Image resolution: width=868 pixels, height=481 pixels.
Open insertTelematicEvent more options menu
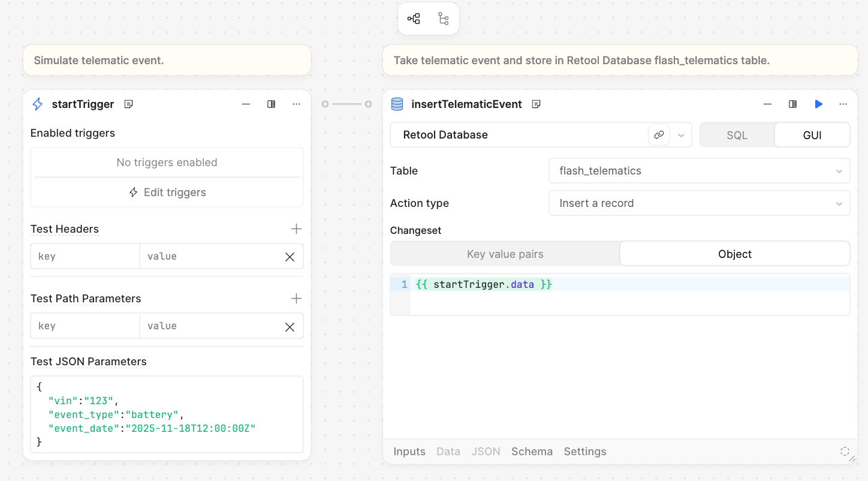pos(843,104)
